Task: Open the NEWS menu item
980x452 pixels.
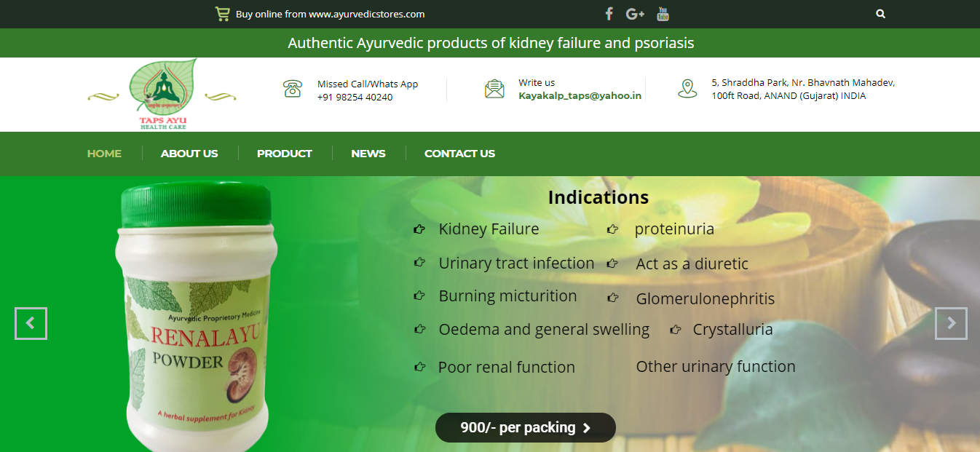Action: (368, 154)
